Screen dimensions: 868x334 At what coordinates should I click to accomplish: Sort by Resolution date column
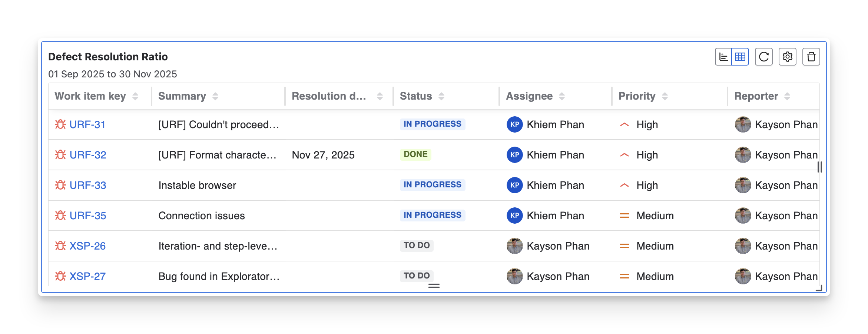click(x=380, y=96)
